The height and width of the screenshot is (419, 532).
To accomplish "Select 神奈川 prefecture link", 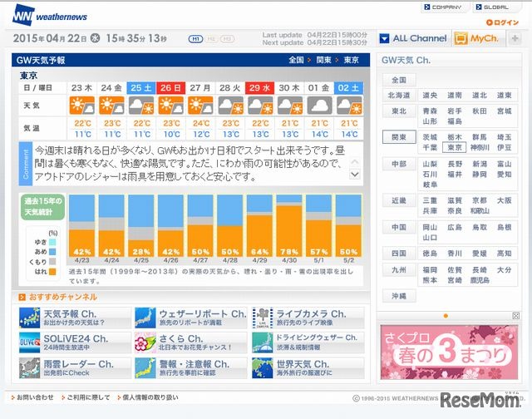I will [x=480, y=147].
